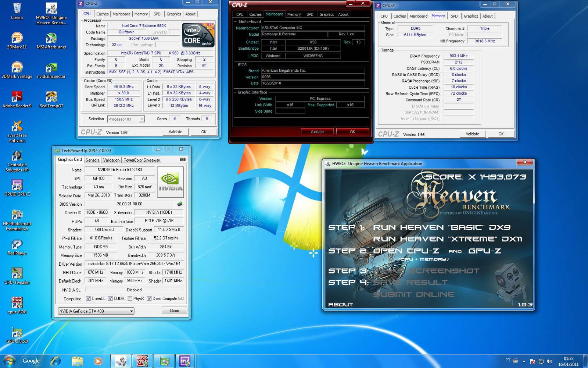Screen dimensions: 588x368
Task: Click Close button in GPU-Z
Action: (x=174, y=311)
